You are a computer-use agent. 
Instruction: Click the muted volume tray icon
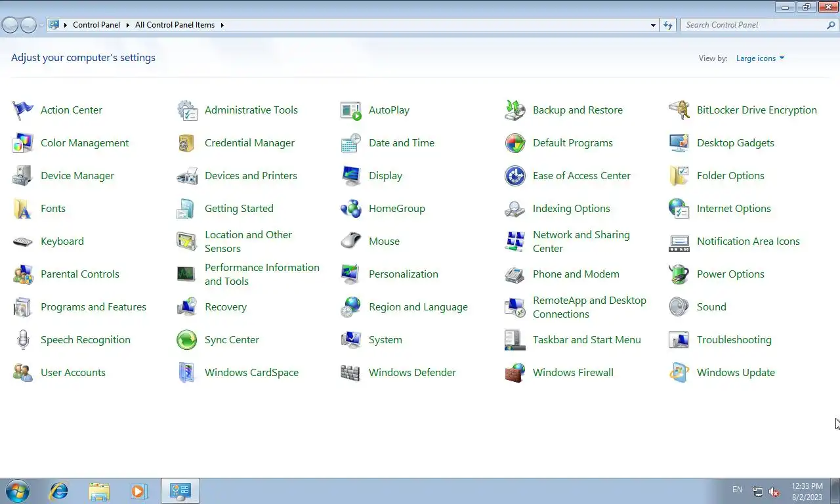(774, 492)
